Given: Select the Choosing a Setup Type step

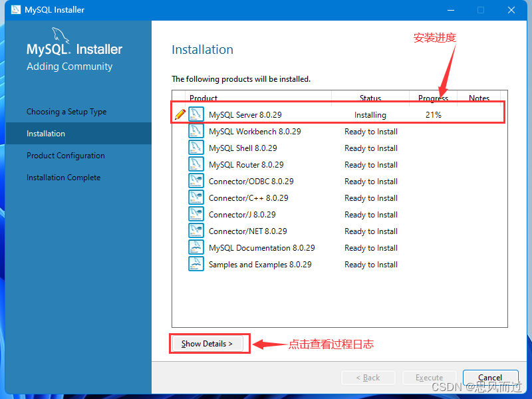Looking at the screenshot, I should [66, 112].
